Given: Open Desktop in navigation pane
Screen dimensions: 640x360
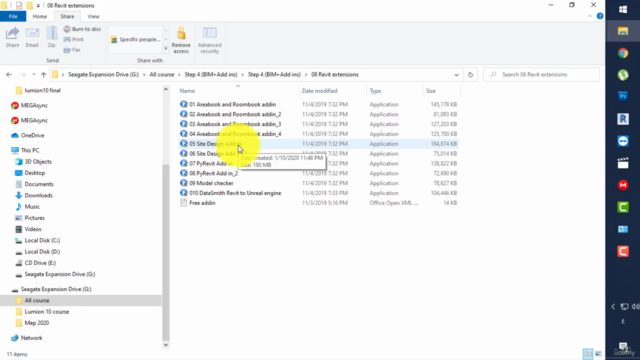Looking at the screenshot, I should 34,173.
